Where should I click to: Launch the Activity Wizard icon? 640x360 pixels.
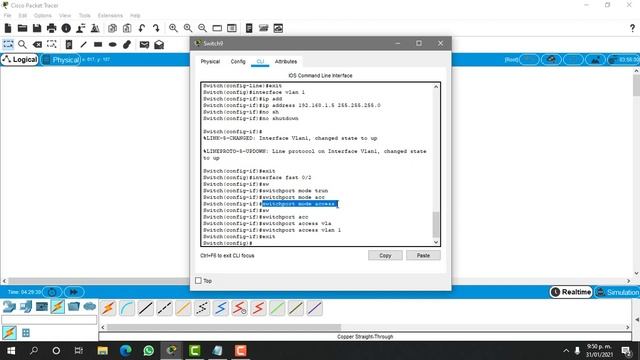click(x=81, y=28)
